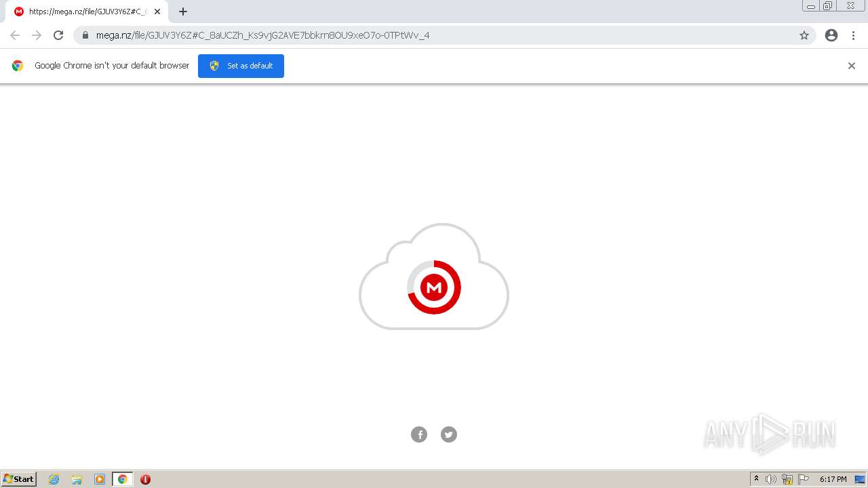
Task: Minimize the Chrome window
Action: (811, 6)
